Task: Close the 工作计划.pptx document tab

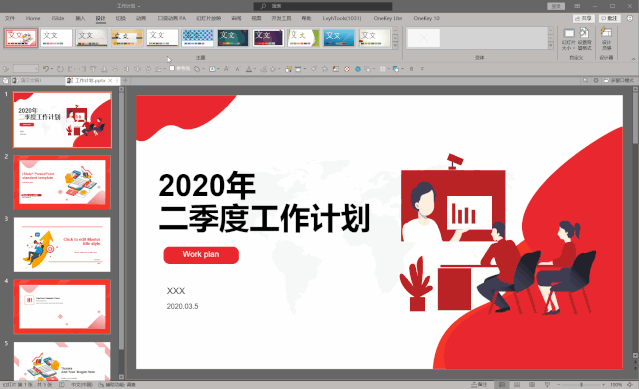Action: coord(110,81)
